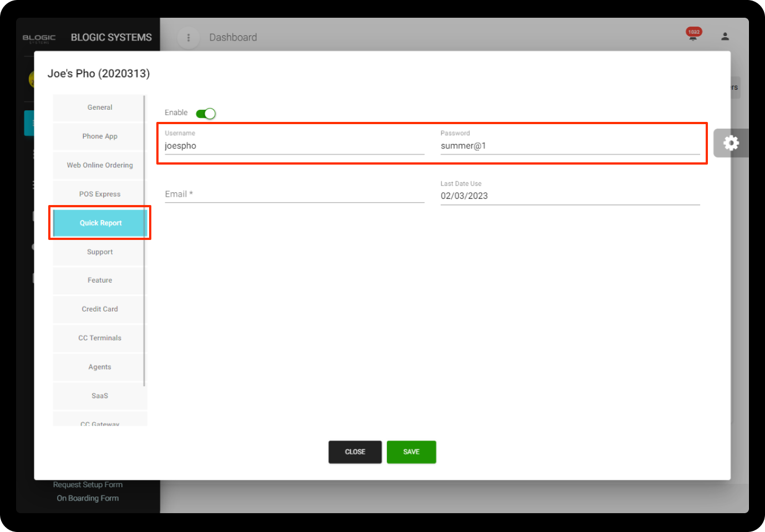765x532 pixels.
Task: Show the Credit Card tab
Action: pos(100,309)
